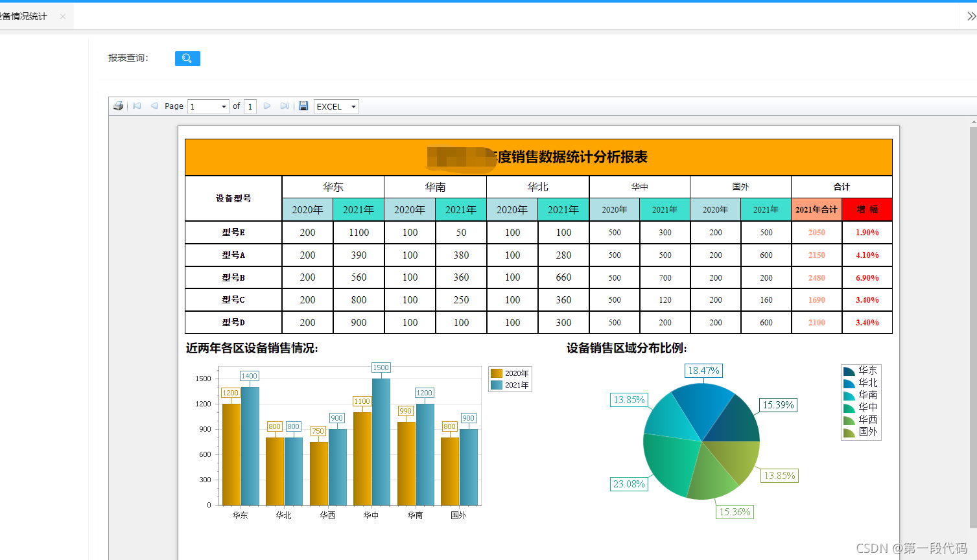Expand the tab overflow chevron
This screenshot has height=560, width=977.
tap(971, 17)
